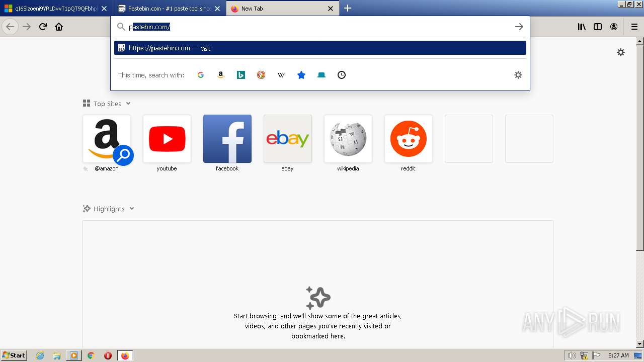Open the eBay top site tile

point(288,139)
